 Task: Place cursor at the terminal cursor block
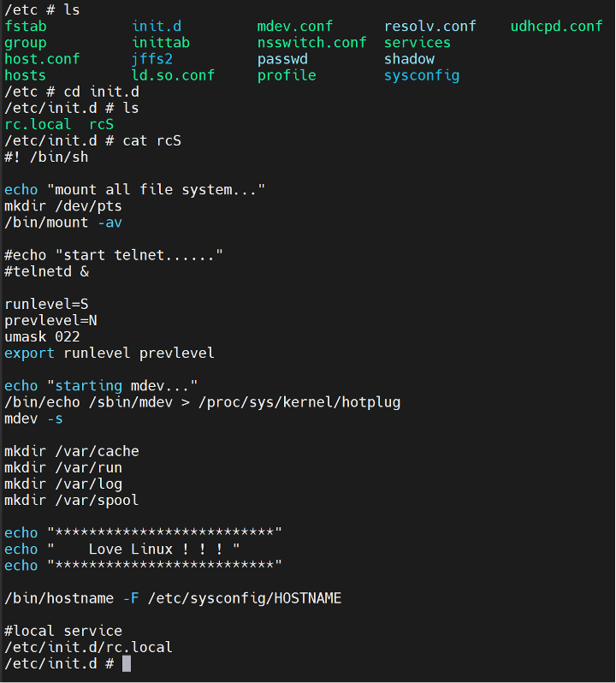coord(127,664)
